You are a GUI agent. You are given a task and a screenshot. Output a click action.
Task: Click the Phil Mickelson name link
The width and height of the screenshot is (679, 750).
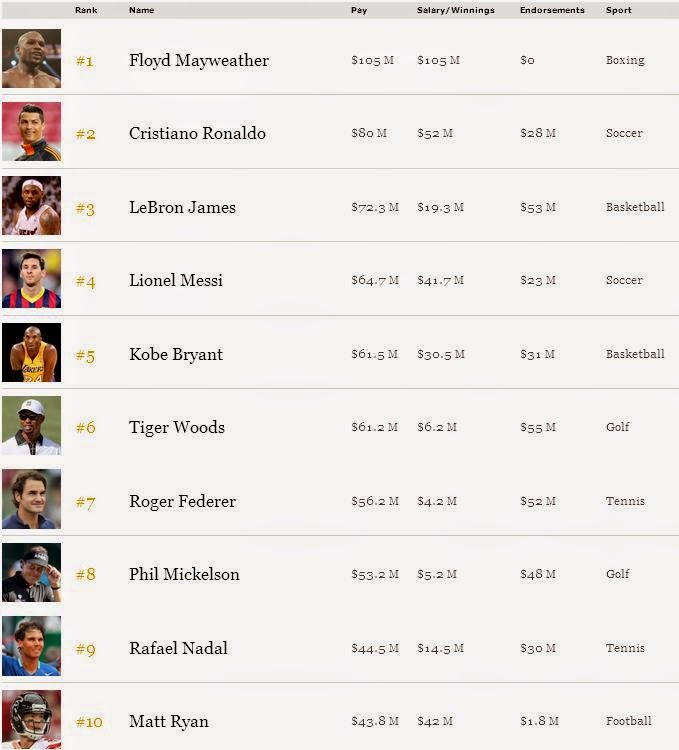[x=184, y=574]
